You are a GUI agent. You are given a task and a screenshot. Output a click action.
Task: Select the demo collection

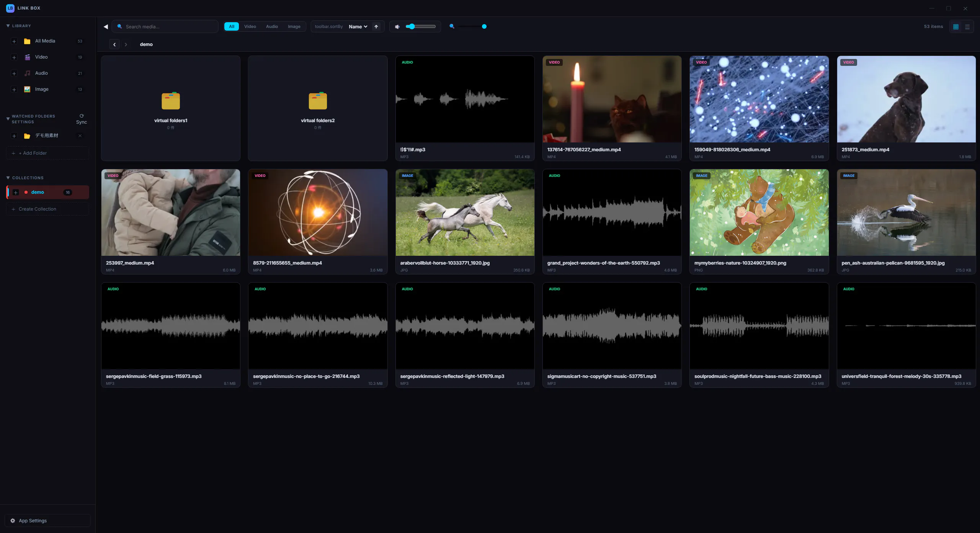[x=48, y=192]
